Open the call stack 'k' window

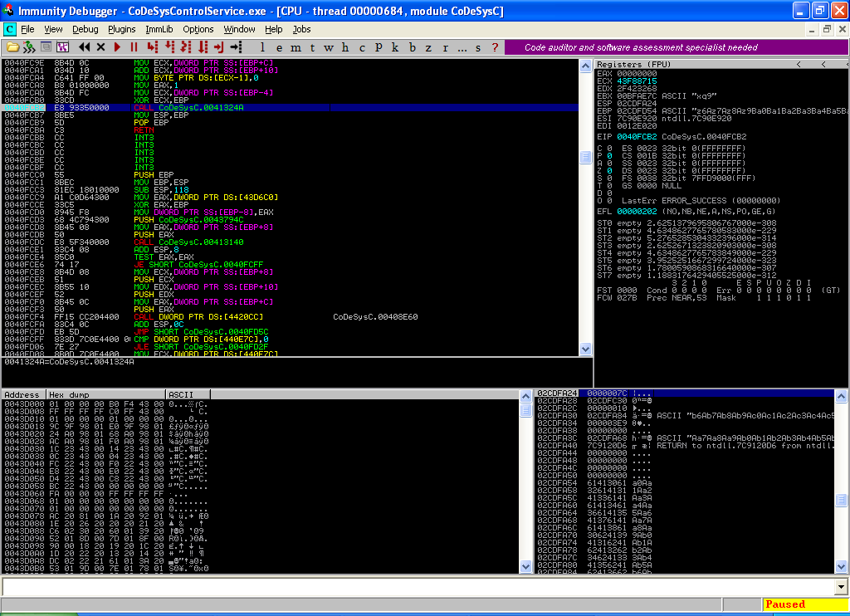[396, 47]
